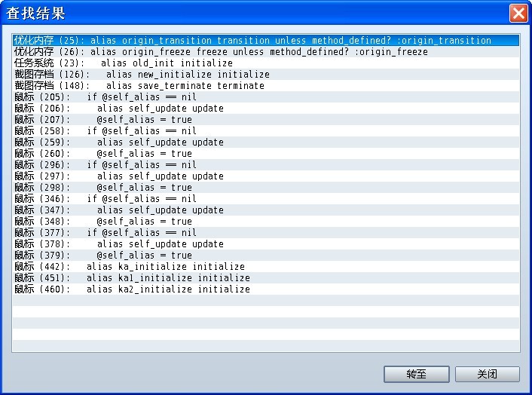532x395 pixels.
Task: Select result 鼠标 (451) alias ka1_initialize
Action: 266,278
